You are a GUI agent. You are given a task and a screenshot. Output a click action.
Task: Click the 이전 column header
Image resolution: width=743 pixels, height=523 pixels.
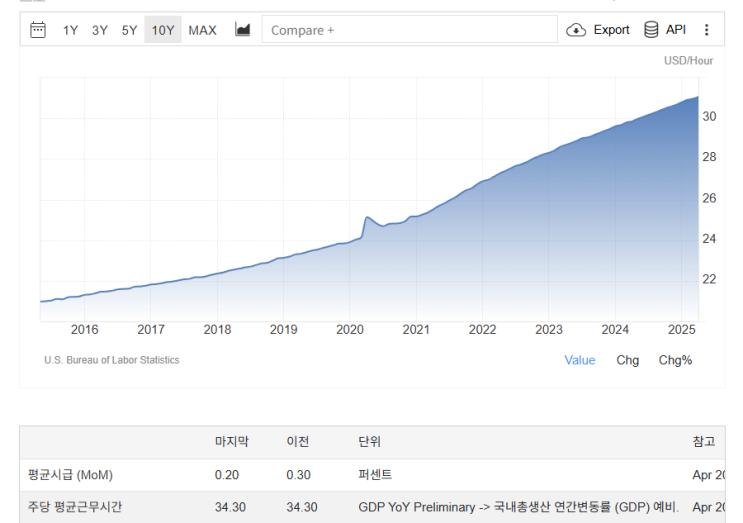[298, 442]
